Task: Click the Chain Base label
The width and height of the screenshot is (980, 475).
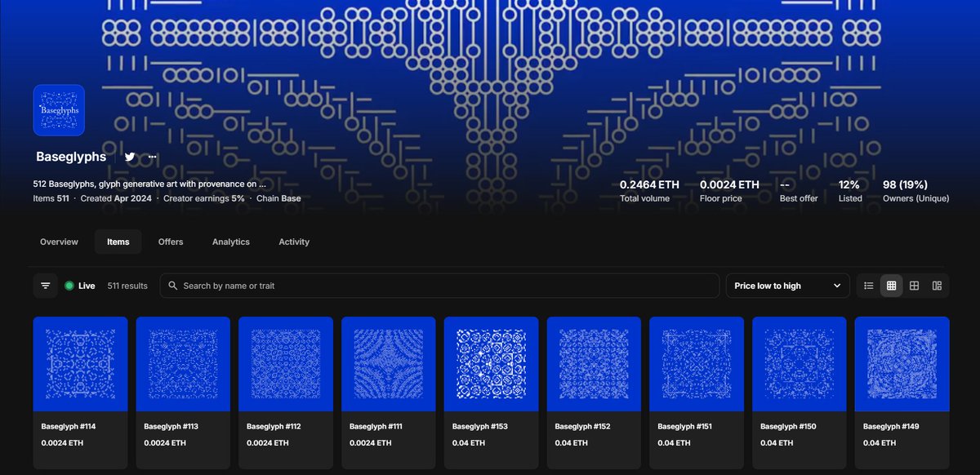Action: (278, 198)
